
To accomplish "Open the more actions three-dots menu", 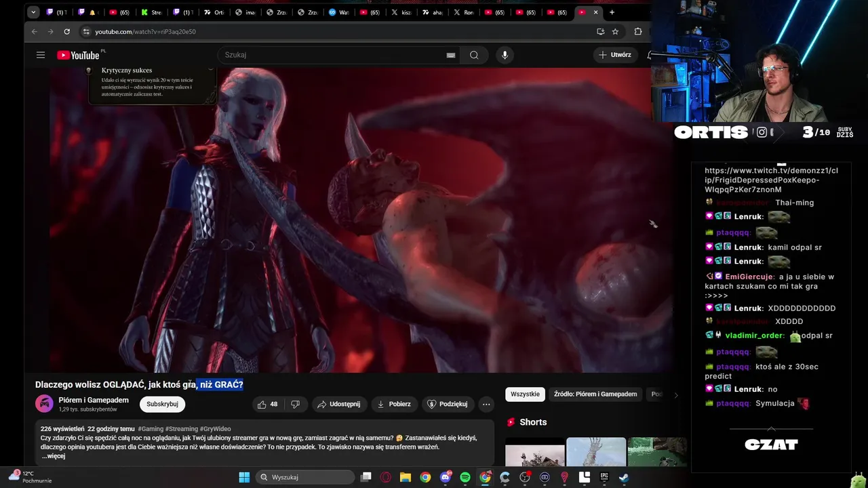I will click(486, 404).
